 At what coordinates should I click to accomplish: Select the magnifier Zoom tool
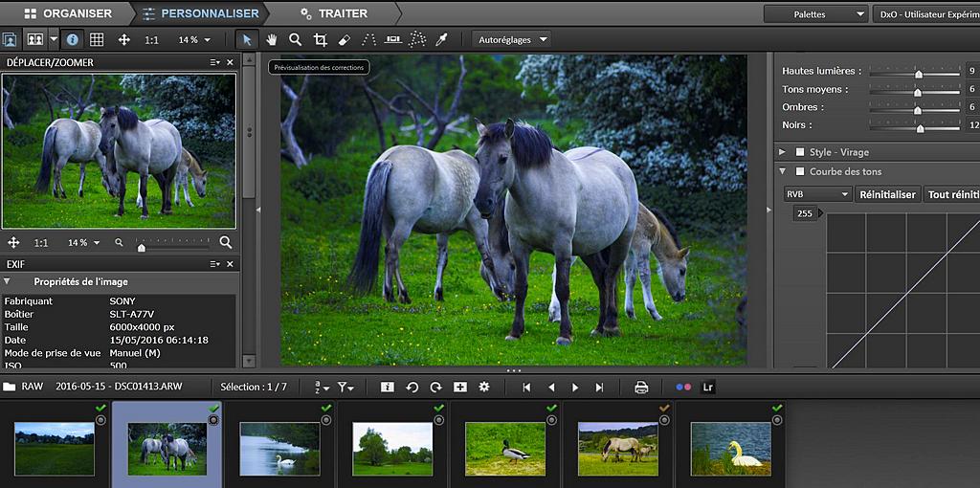click(296, 40)
